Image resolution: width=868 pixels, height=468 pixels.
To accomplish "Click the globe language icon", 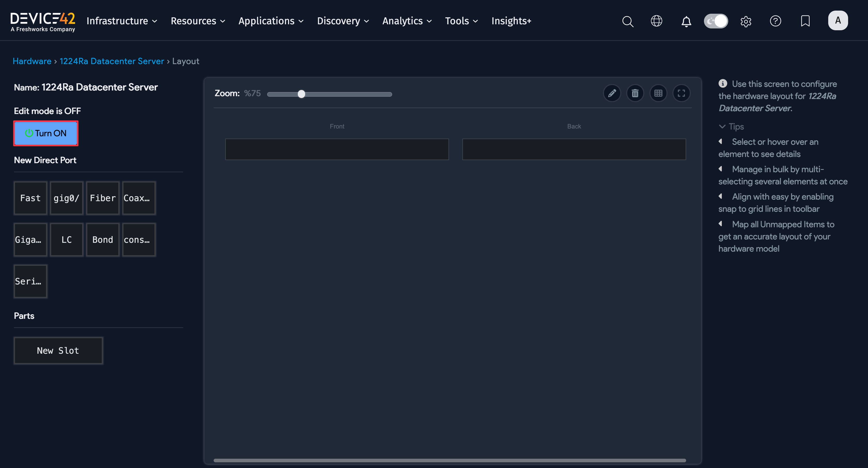I will (x=656, y=21).
